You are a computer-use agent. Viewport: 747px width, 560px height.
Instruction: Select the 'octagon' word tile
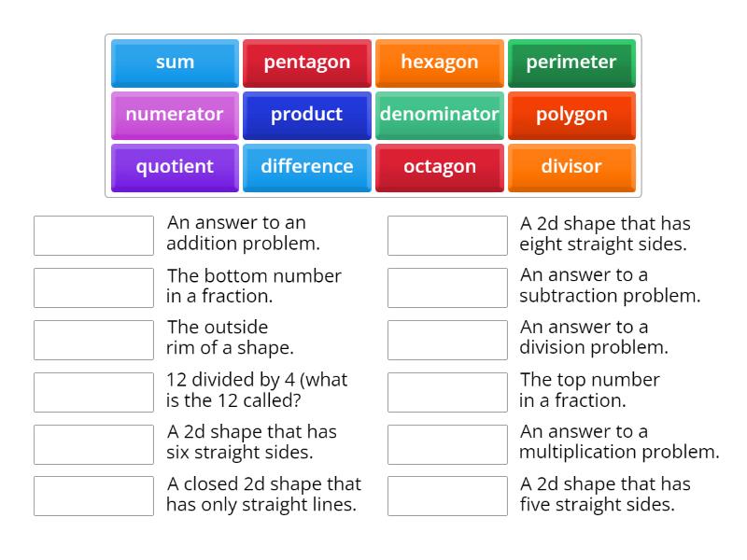click(x=439, y=167)
